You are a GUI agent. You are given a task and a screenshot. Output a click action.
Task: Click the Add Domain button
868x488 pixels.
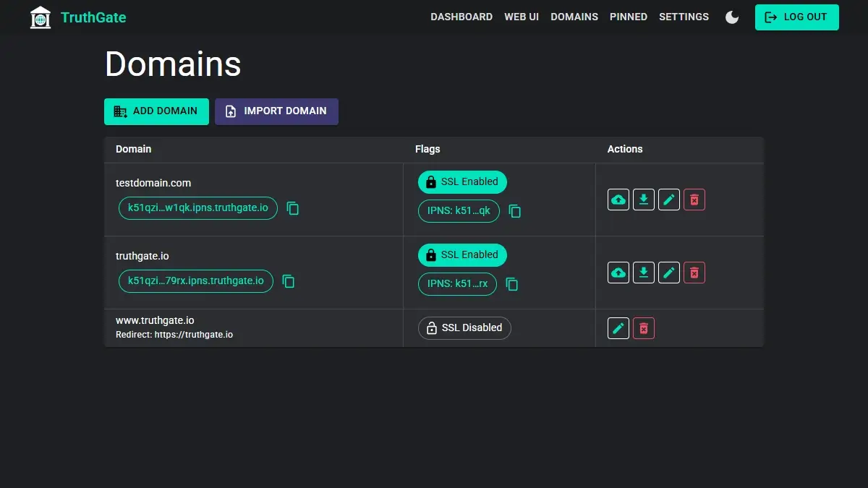(156, 111)
